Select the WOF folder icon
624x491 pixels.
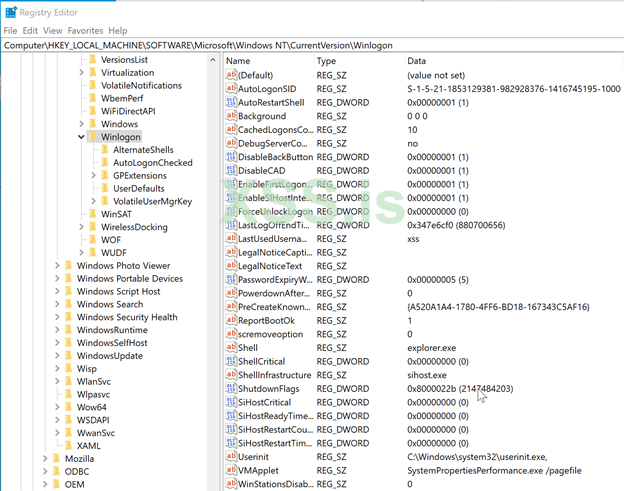(x=93, y=240)
